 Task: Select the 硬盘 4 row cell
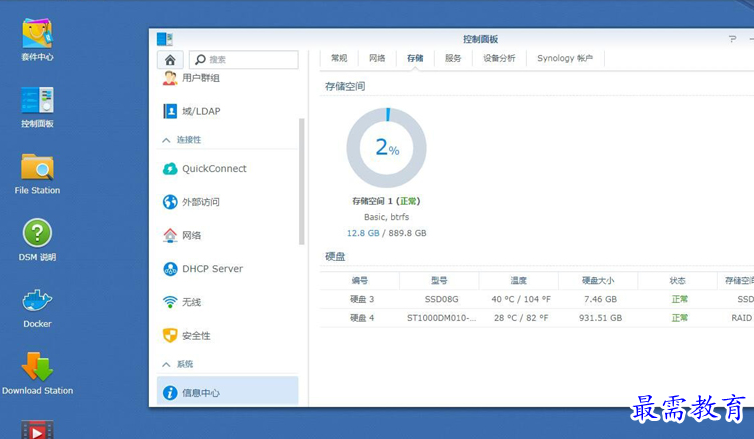[362, 318]
